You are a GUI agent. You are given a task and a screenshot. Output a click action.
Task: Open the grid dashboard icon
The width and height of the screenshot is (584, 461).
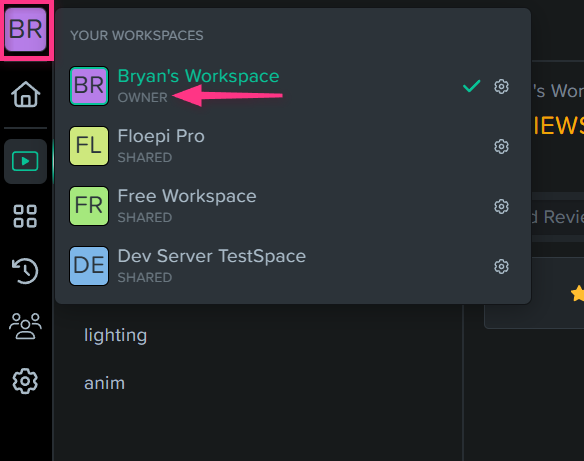(25, 216)
